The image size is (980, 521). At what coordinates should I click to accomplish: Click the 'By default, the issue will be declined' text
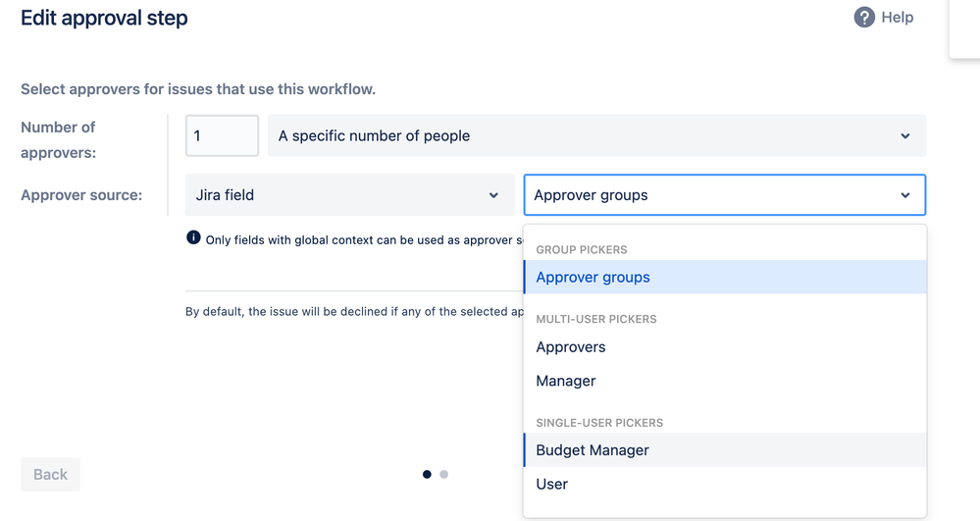click(354, 311)
